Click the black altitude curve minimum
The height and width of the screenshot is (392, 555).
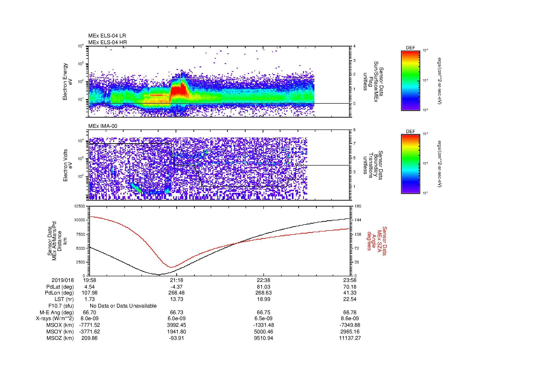tap(158, 275)
